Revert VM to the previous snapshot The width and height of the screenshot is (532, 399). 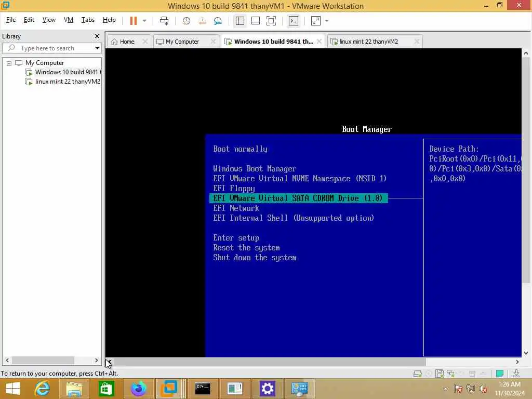pyautogui.click(x=202, y=21)
